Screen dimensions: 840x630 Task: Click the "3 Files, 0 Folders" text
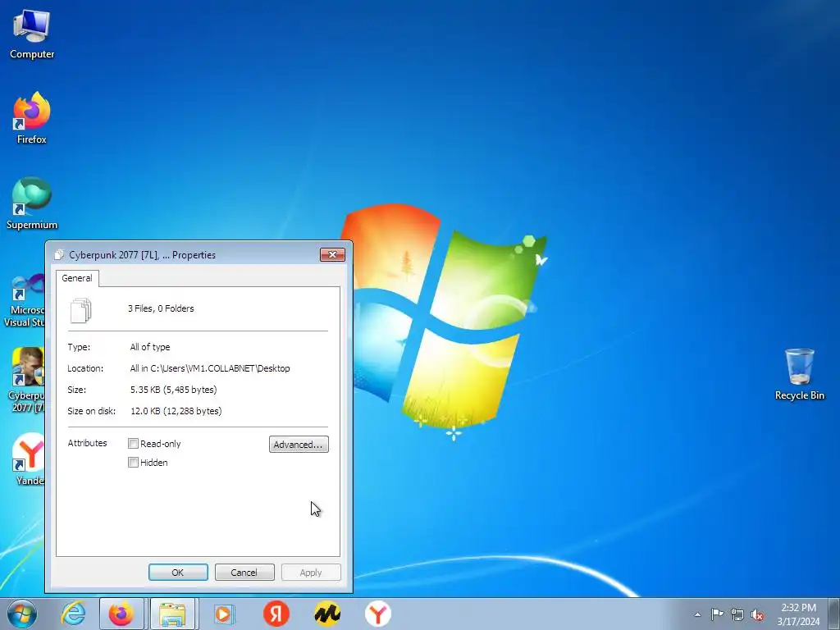[x=161, y=308]
